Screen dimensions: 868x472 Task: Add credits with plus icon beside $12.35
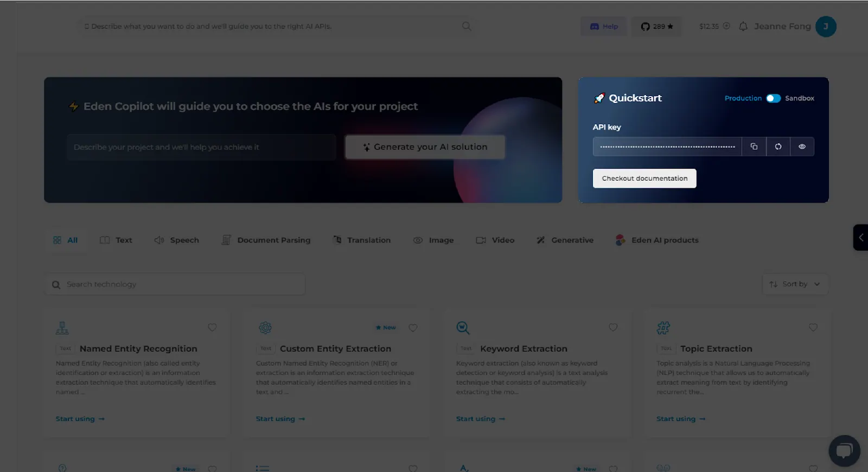point(726,26)
